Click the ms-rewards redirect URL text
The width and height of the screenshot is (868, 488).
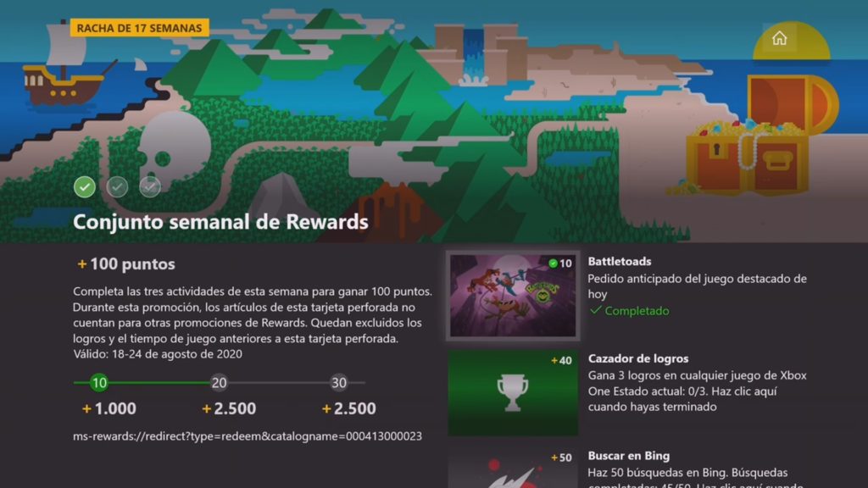point(248,436)
